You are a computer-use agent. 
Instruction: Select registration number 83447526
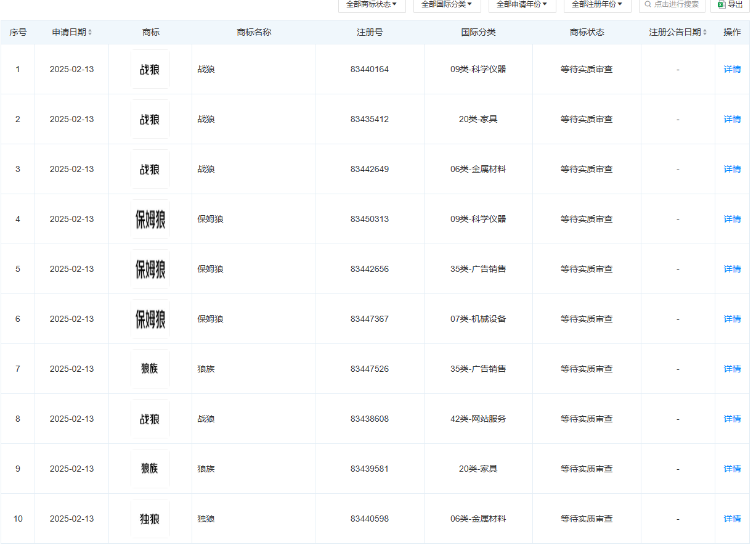(x=370, y=369)
